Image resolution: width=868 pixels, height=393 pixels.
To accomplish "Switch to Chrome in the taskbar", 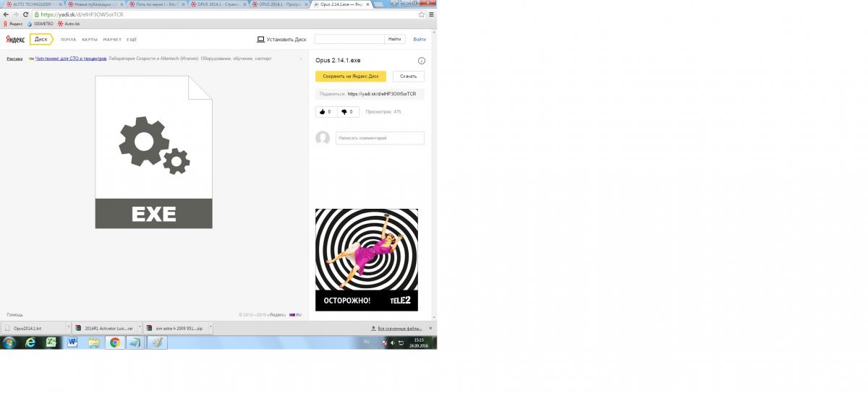I will point(114,343).
